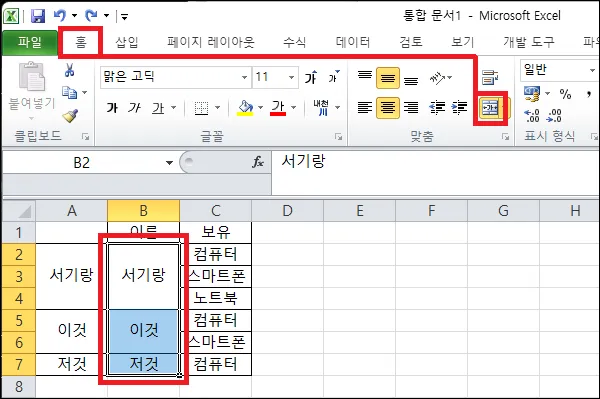Open the underline style dropdown arrow

click(x=173, y=108)
